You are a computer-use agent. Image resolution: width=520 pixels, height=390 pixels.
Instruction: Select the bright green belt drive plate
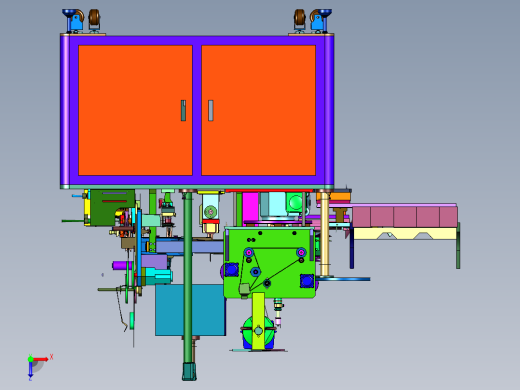click(x=270, y=263)
